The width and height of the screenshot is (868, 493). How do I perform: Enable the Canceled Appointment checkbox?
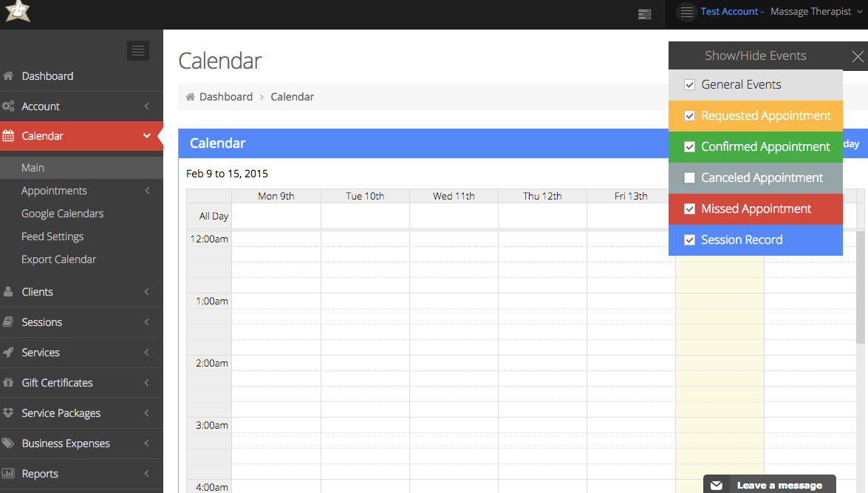point(689,178)
